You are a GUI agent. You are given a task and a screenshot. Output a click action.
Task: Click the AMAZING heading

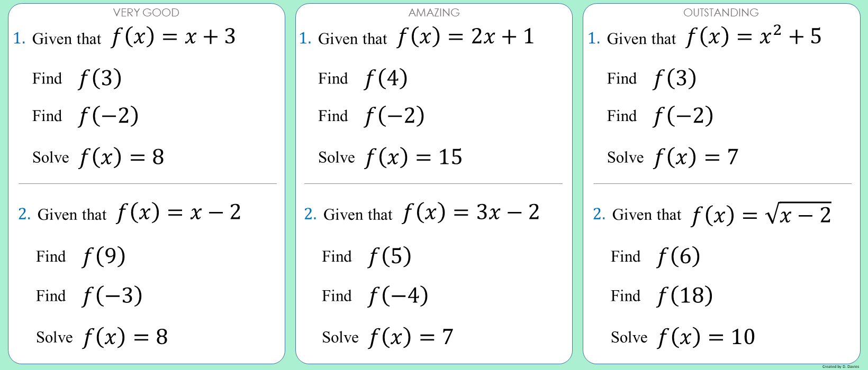pos(434,12)
